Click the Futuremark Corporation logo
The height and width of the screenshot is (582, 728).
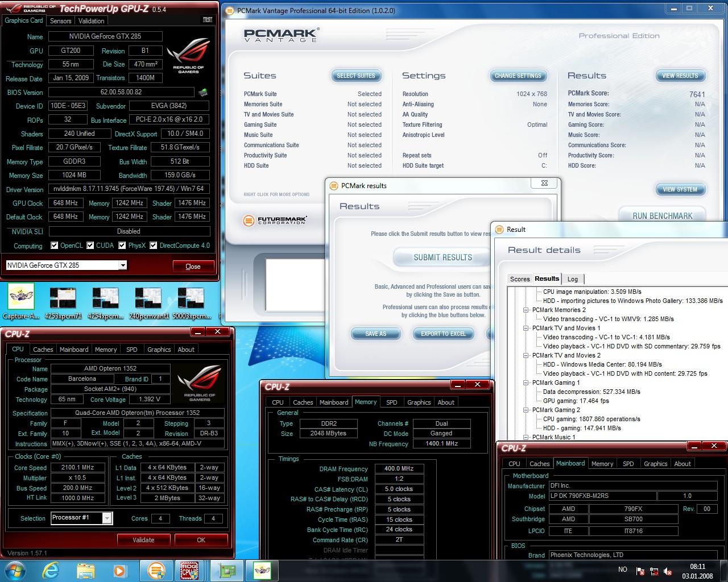(x=275, y=221)
